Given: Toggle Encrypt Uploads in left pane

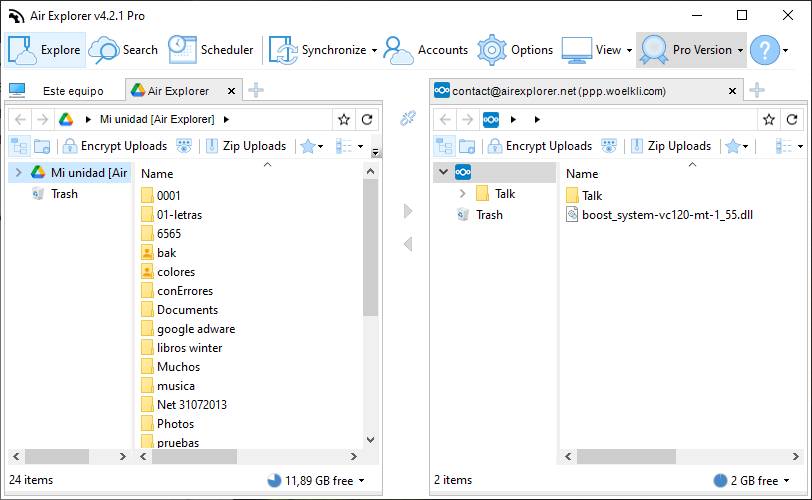Looking at the screenshot, I should (115, 146).
